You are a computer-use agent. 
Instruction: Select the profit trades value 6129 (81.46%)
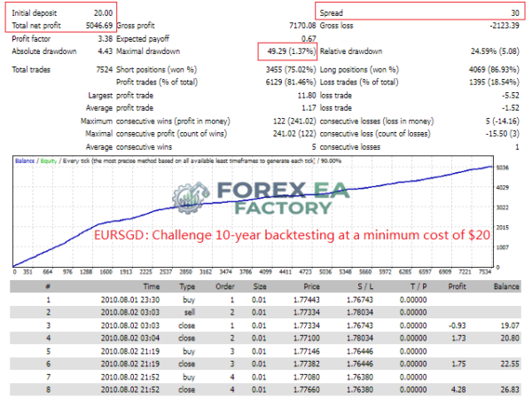[x=291, y=82]
